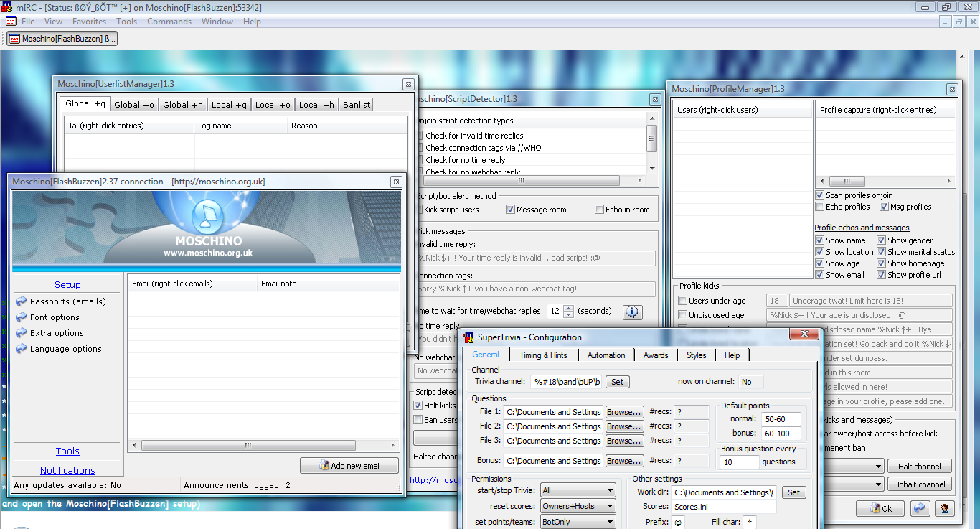Click the Bonus question every field
Viewport: 980px width, 529px height.
pyautogui.click(x=739, y=462)
